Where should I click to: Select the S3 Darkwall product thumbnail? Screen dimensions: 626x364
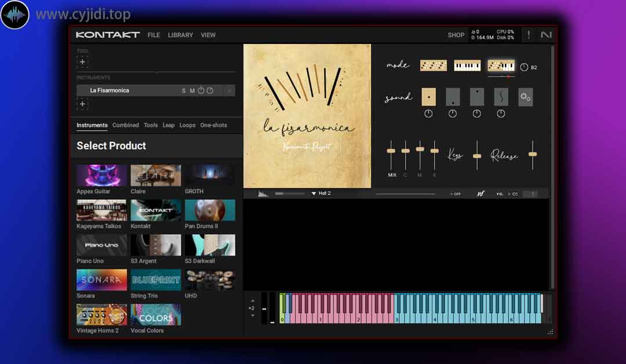click(x=210, y=245)
